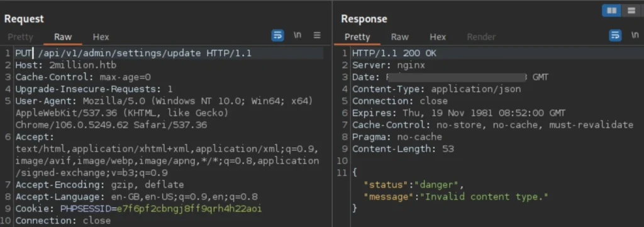Select Response Pretty tab
This screenshot has height=227, width=644.
click(357, 37)
